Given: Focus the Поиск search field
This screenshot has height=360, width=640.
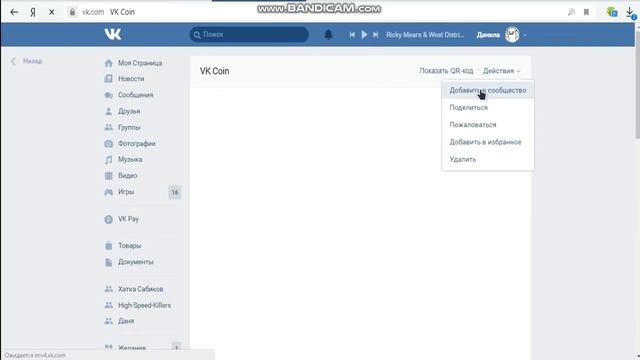Looking at the screenshot, I should (249, 34).
